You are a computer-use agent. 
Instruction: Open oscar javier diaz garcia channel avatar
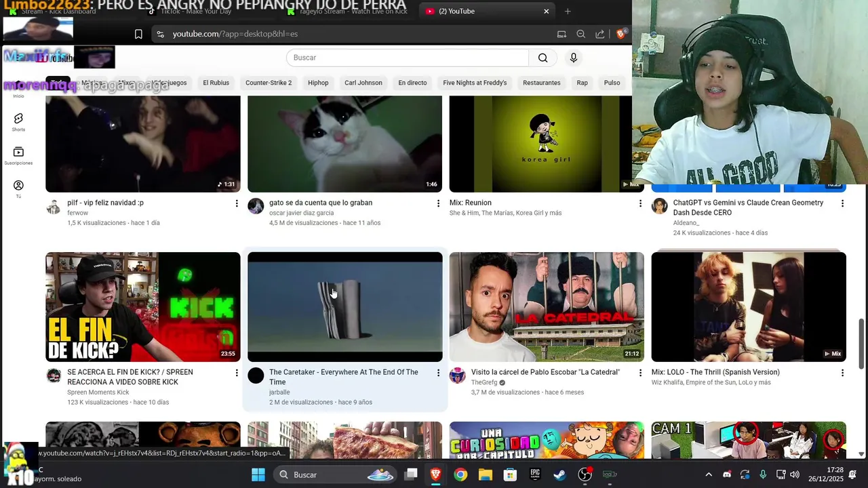[x=256, y=206]
